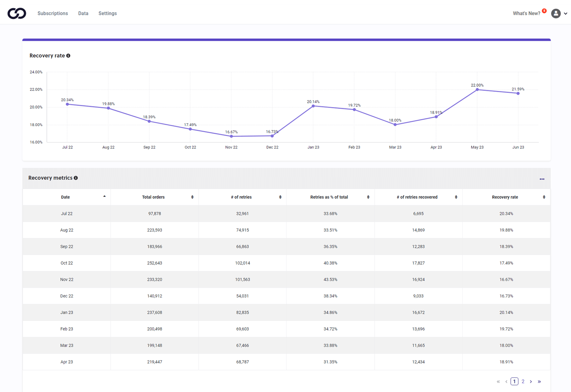Sort by # of retries recovered
571x392 pixels.
coord(456,197)
